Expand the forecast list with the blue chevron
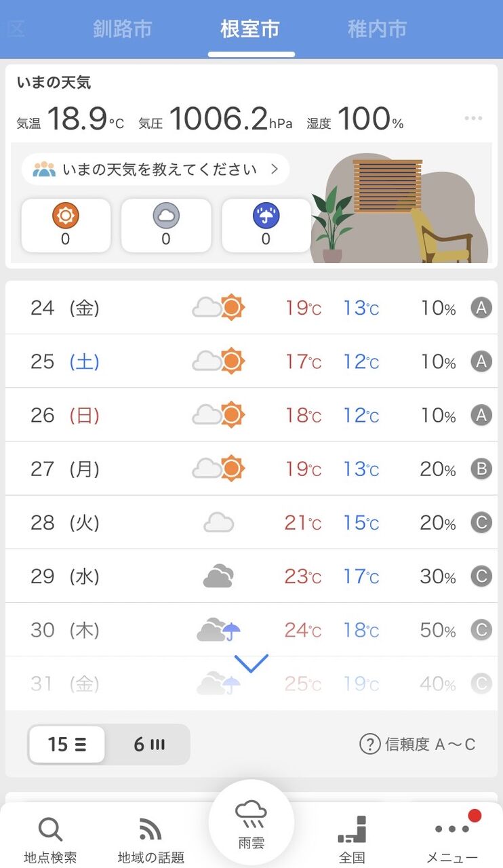This screenshot has height=868, width=503. pos(251,663)
